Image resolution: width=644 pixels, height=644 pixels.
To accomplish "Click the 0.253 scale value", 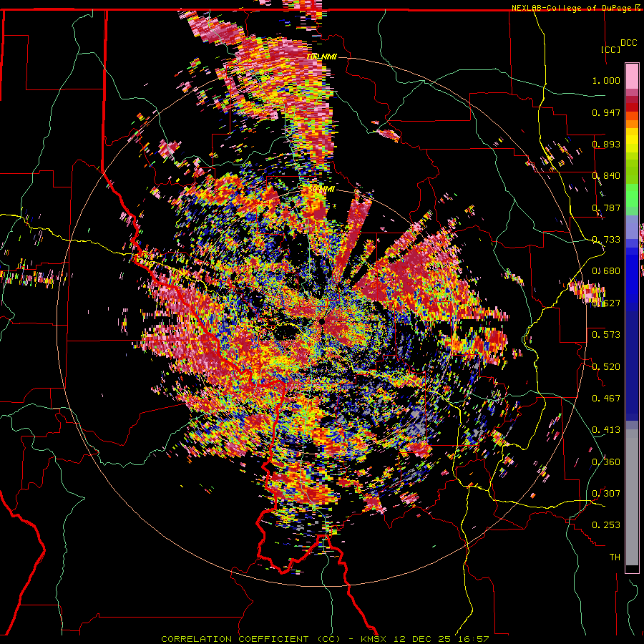I will click(x=606, y=525).
